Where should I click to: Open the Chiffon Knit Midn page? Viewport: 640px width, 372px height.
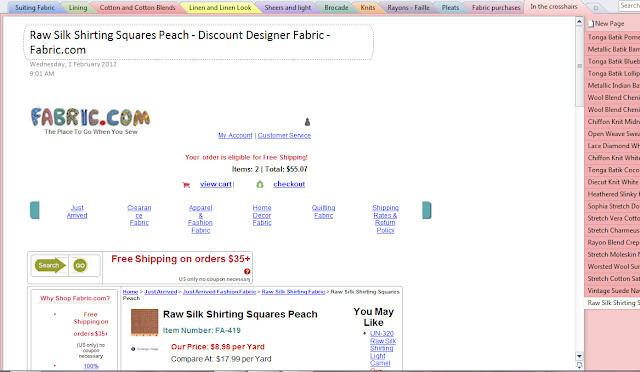pos(613,122)
